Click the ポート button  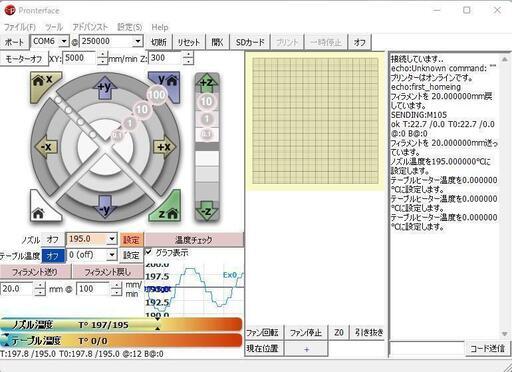14,42
